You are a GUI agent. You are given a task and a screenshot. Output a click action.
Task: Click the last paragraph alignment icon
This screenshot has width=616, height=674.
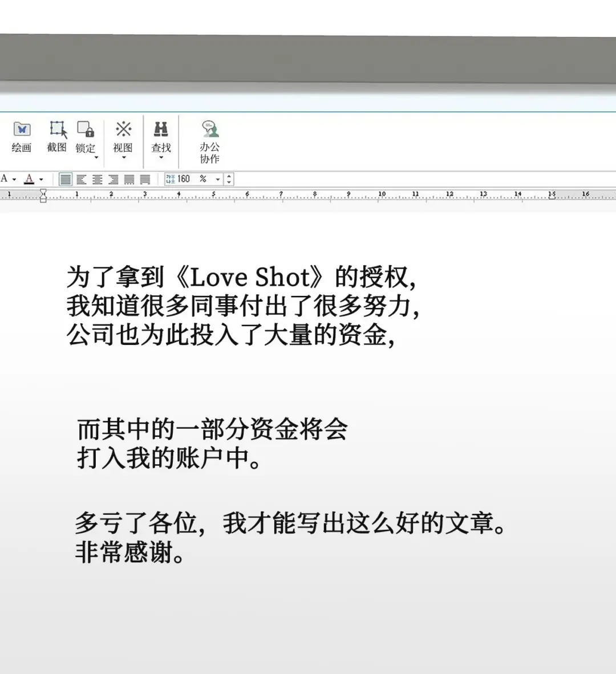point(145,180)
